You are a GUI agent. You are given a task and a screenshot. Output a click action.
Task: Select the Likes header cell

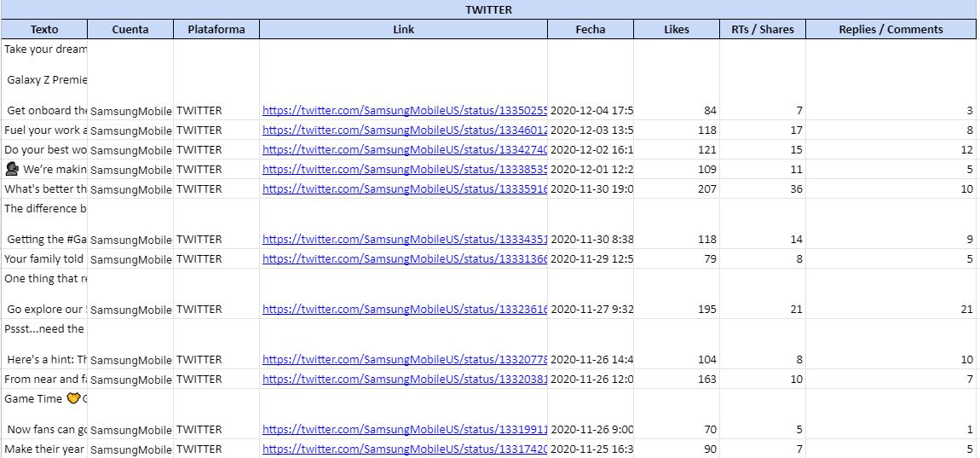tap(677, 29)
